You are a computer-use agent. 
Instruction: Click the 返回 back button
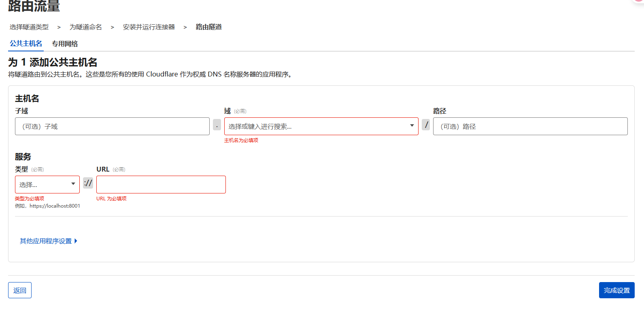pos(20,290)
